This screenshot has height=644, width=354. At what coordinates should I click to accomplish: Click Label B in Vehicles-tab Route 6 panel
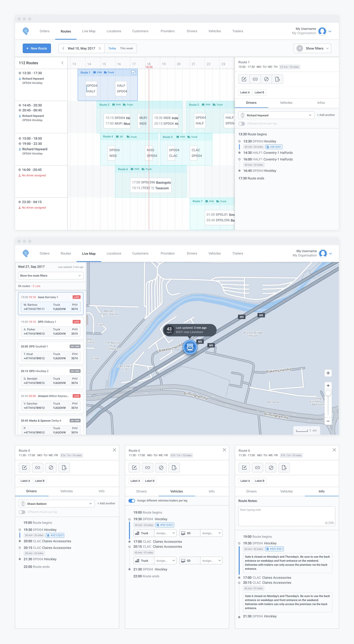click(x=149, y=481)
